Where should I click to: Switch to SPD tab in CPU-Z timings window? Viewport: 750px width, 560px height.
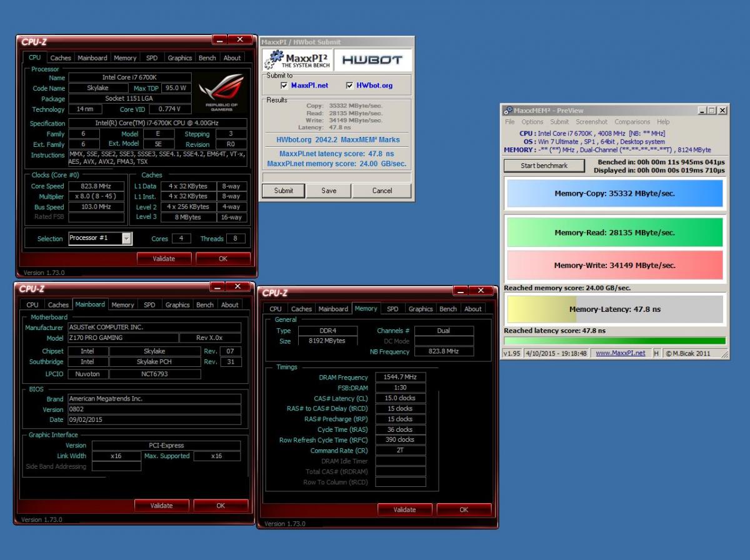pyautogui.click(x=392, y=309)
